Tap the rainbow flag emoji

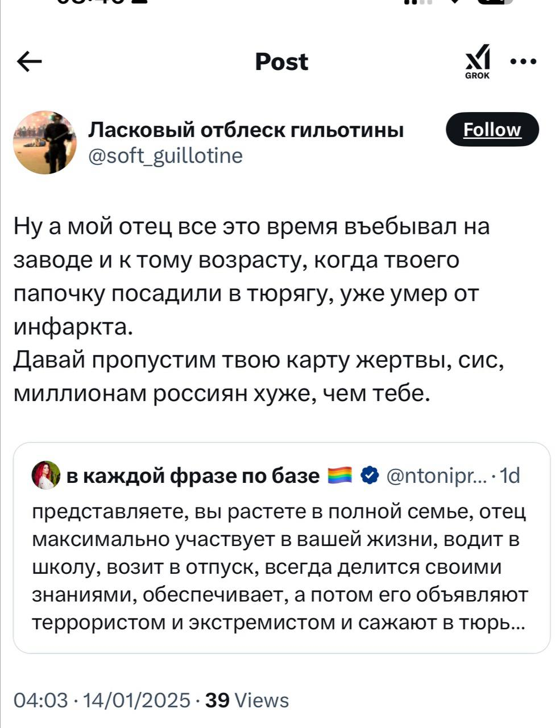(341, 474)
